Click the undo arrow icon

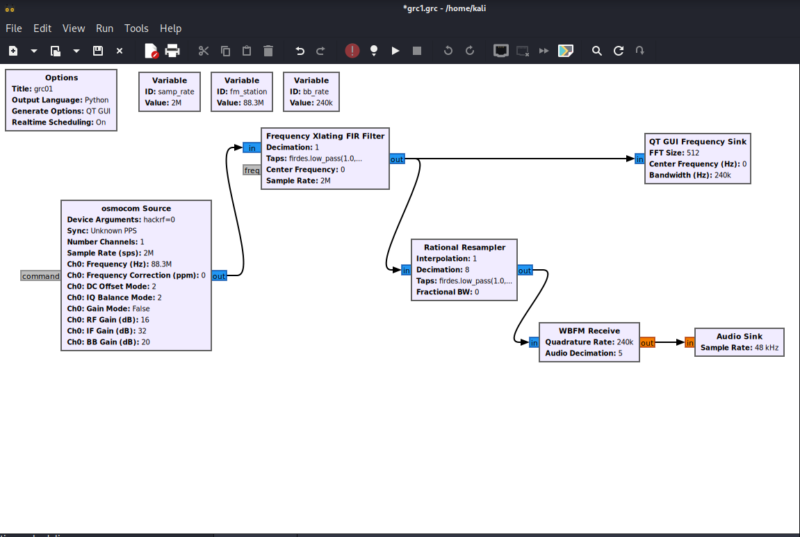[300, 50]
